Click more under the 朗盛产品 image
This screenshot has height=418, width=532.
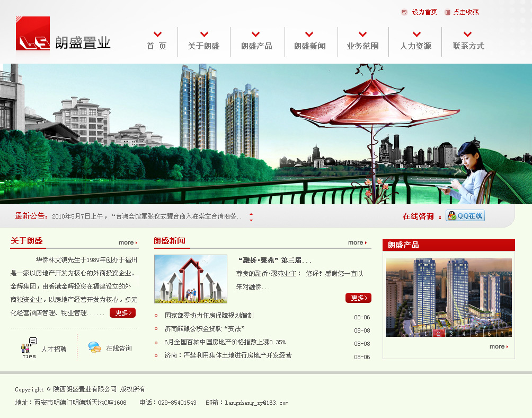499,346
